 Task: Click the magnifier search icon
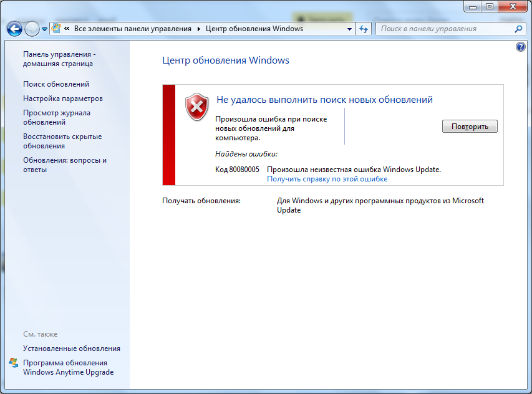[x=518, y=29]
